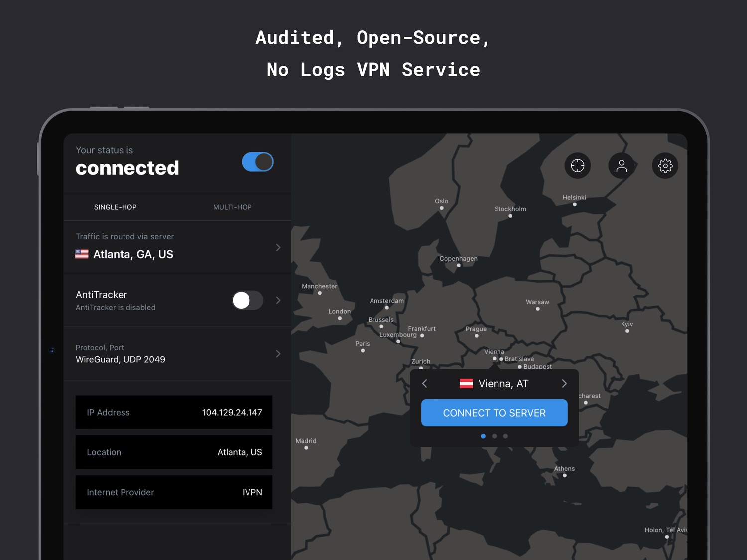This screenshot has width=747, height=560.
Task: Center map on current location icon
Action: click(x=578, y=166)
